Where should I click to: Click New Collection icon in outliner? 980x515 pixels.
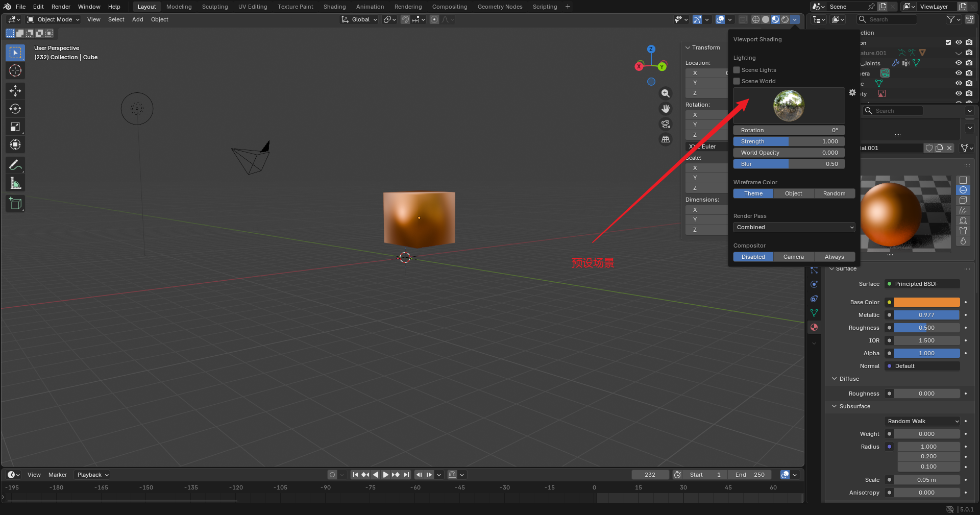coord(970,19)
